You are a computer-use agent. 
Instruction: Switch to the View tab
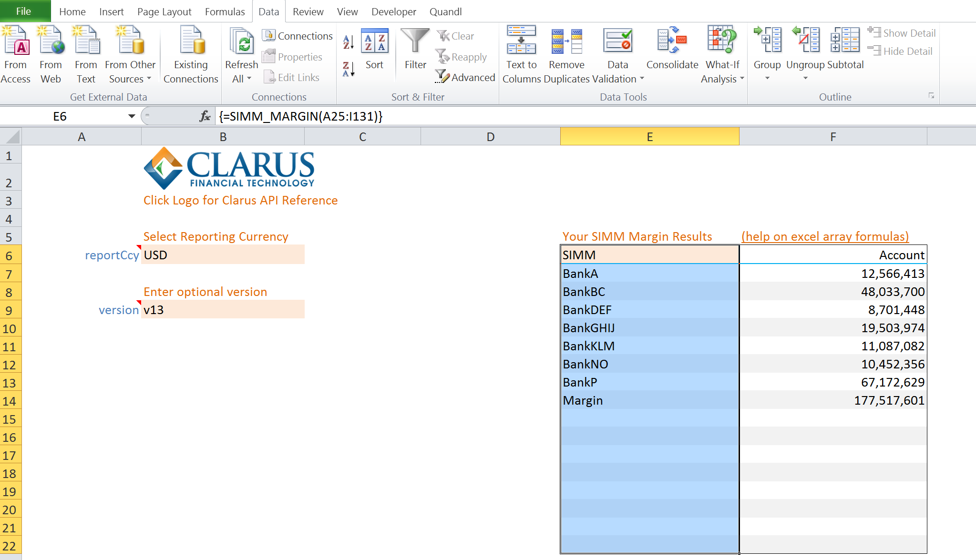coord(348,11)
